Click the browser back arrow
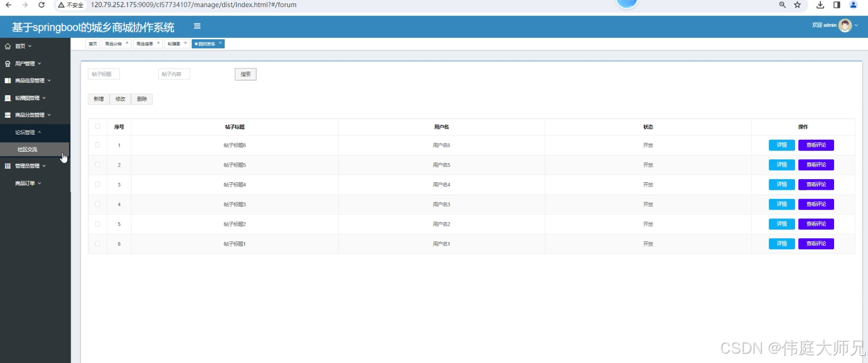Viewport: 868px width, 363px height. (x=9, y=5)
